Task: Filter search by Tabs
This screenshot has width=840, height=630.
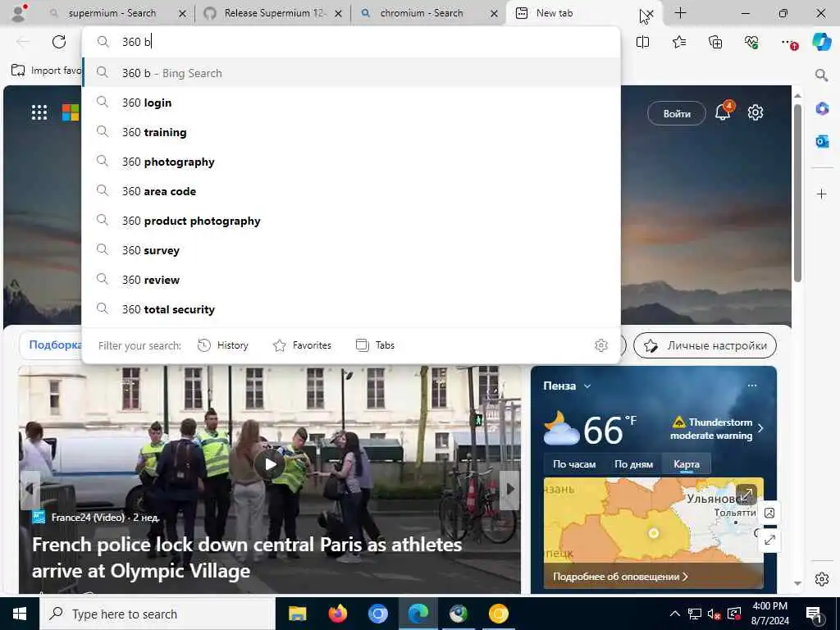Action: 376,345
